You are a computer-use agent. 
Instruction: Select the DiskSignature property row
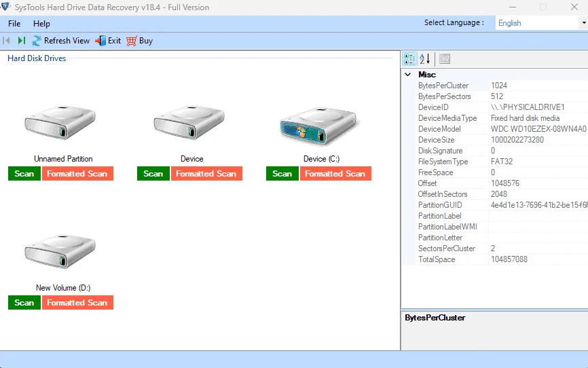pyautogui.click(x=501, y=151)
